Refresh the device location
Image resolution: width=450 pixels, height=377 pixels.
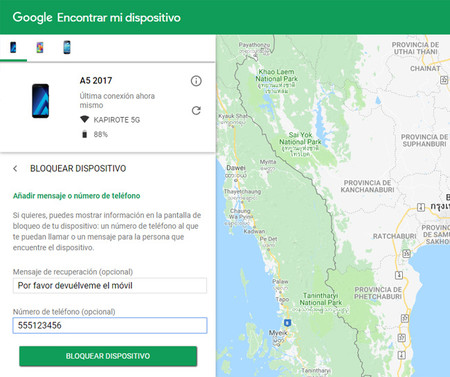point(196,111)
